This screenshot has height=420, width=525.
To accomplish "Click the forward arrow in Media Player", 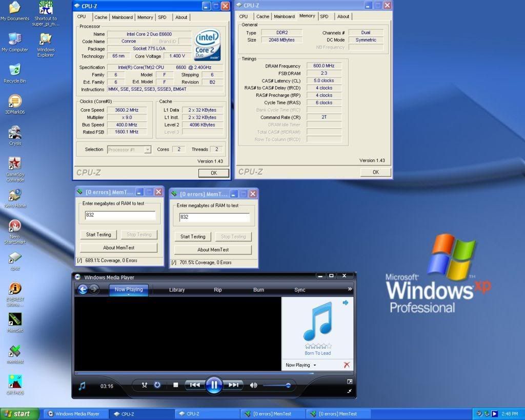I will (94, 289).
